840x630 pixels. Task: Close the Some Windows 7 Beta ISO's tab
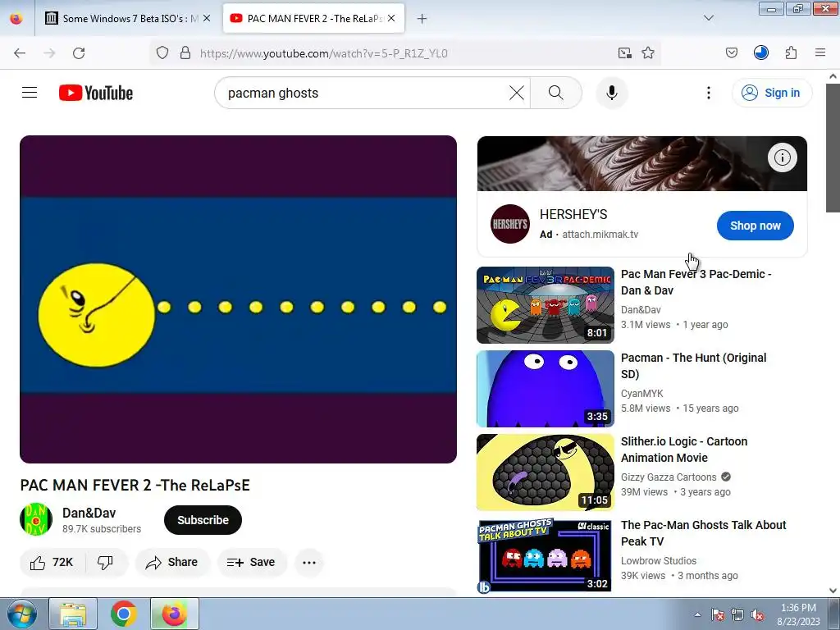pyautogui.click(x=207, y=18)
